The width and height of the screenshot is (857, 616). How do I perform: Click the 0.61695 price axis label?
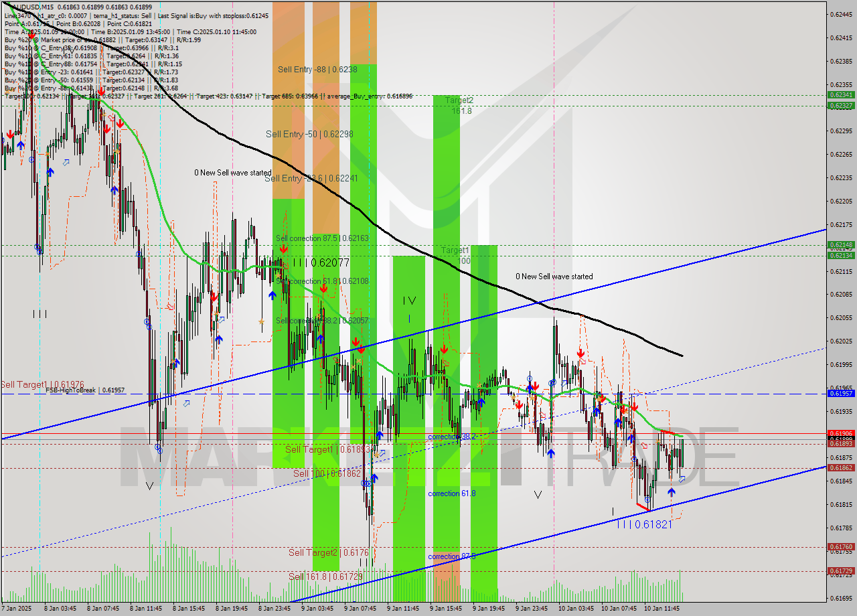pos(841,598)
